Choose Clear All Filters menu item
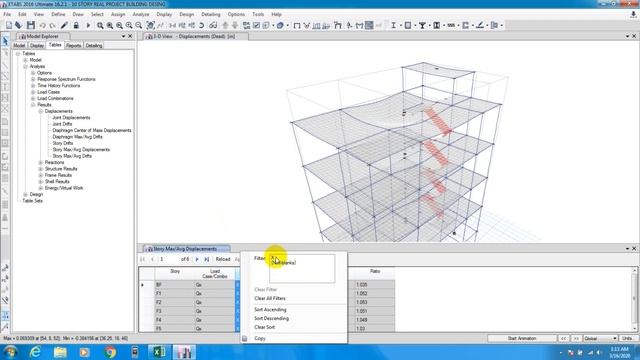 point(270,298)
